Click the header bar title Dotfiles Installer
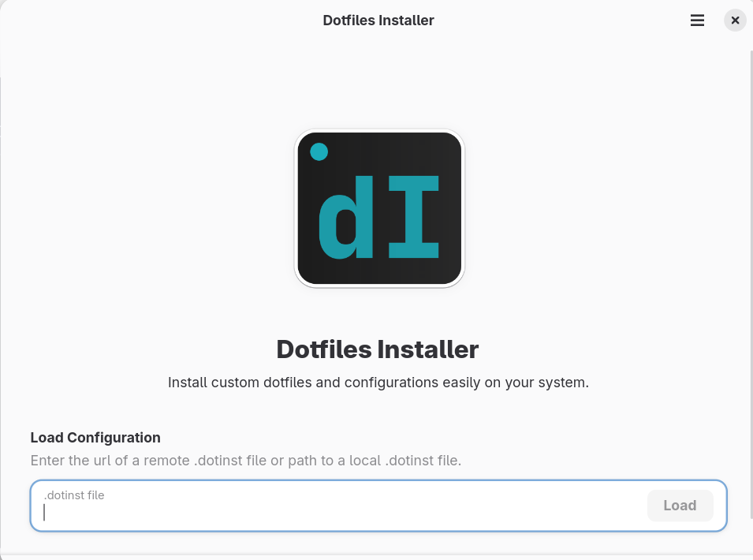Image resolution: width=753 pixels, height=560 pixels. pos(378,21)
